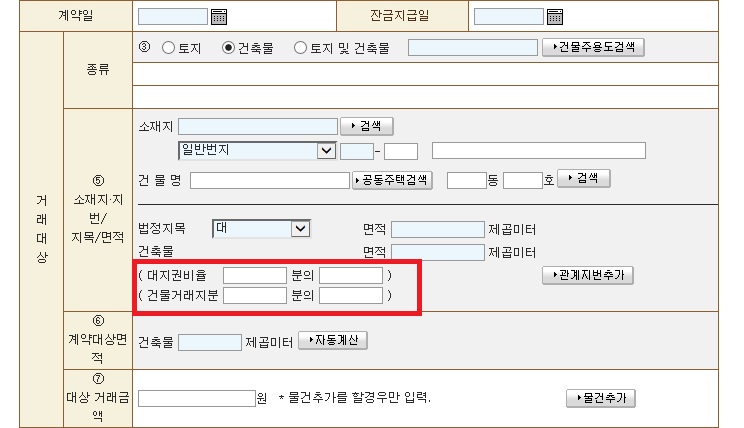Click the 건물주용도검색 button
The image size is (744, 428).
pos(593,47)
